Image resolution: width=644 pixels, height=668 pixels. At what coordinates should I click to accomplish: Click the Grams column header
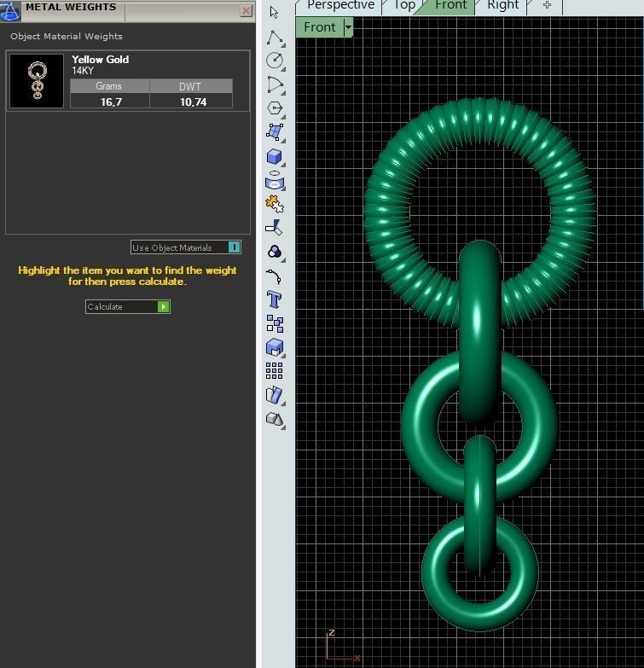109,86
